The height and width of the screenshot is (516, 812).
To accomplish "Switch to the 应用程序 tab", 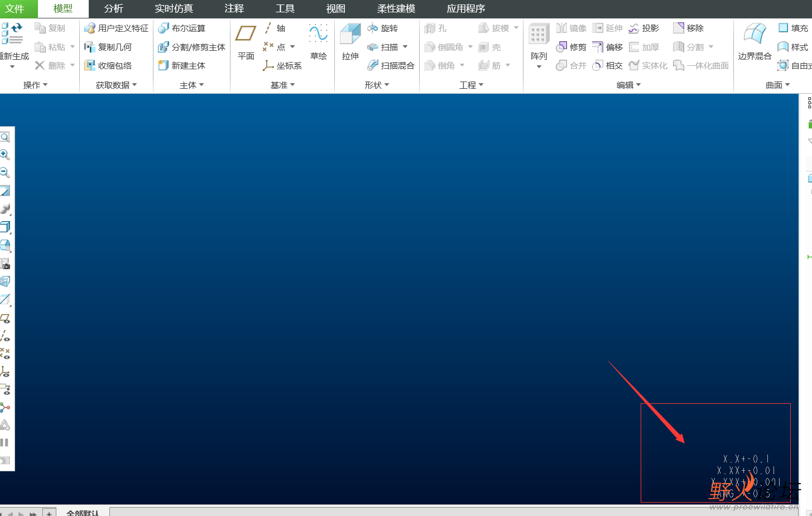I will pos(466,8).
